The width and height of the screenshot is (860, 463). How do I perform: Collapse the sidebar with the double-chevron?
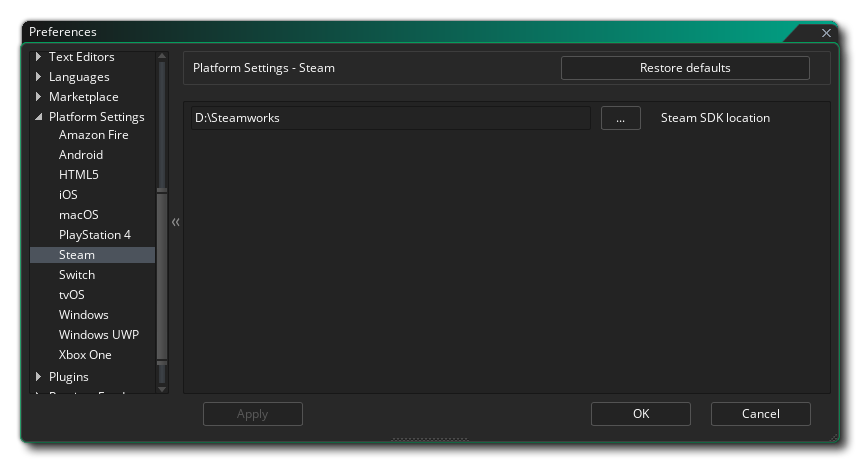176,222
